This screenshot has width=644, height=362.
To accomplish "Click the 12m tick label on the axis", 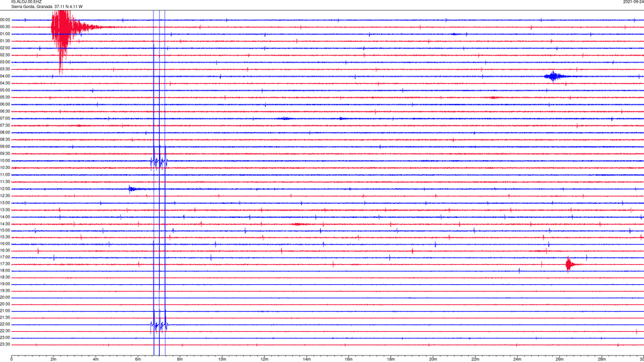I will (264, 359).
